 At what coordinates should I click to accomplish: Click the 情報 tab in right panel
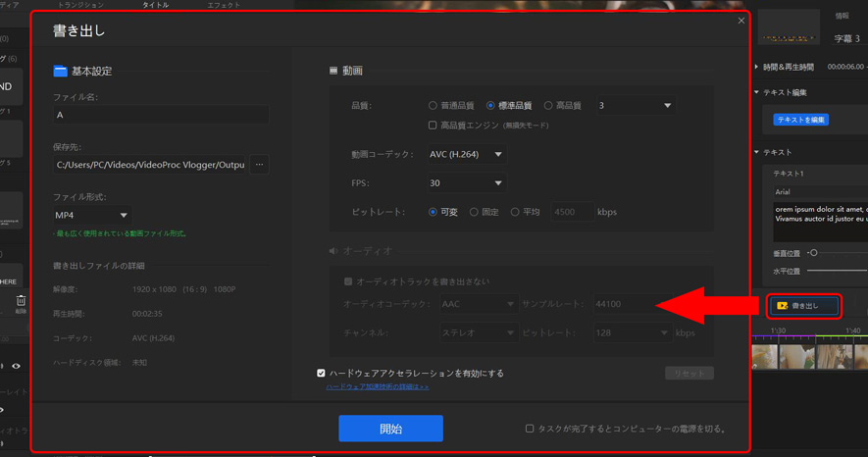[x=842, y=16]
